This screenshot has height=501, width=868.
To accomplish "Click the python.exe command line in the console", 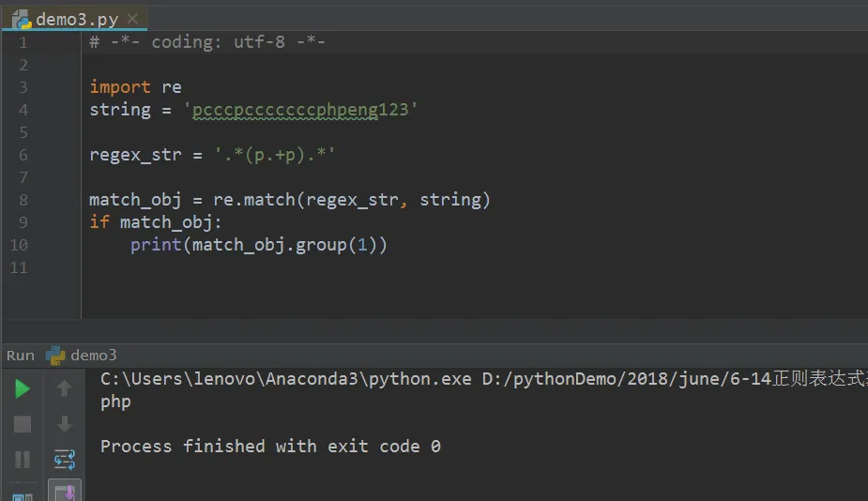I will pos(484,379).
